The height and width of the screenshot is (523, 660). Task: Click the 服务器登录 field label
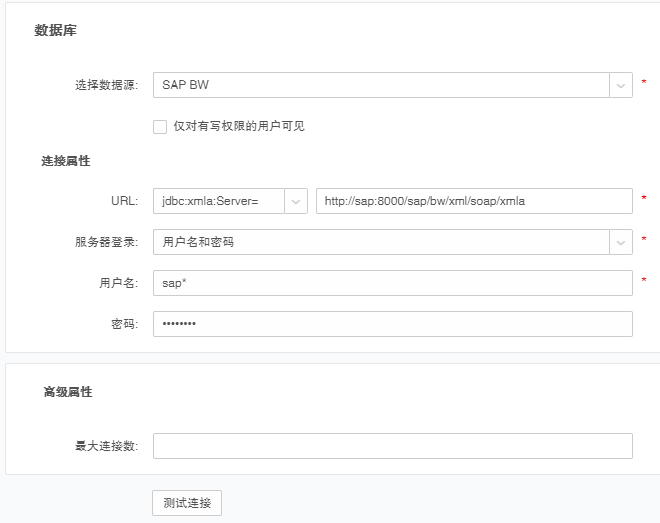coord(107,242)
